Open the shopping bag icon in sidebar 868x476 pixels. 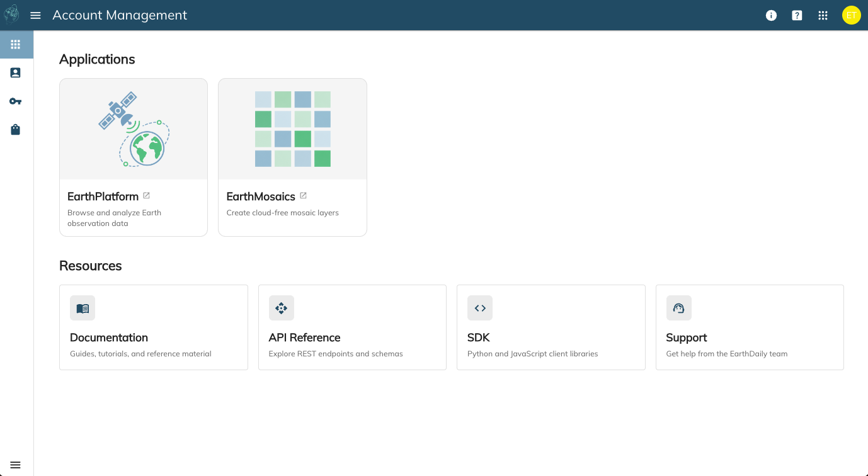tap(16, 130)
